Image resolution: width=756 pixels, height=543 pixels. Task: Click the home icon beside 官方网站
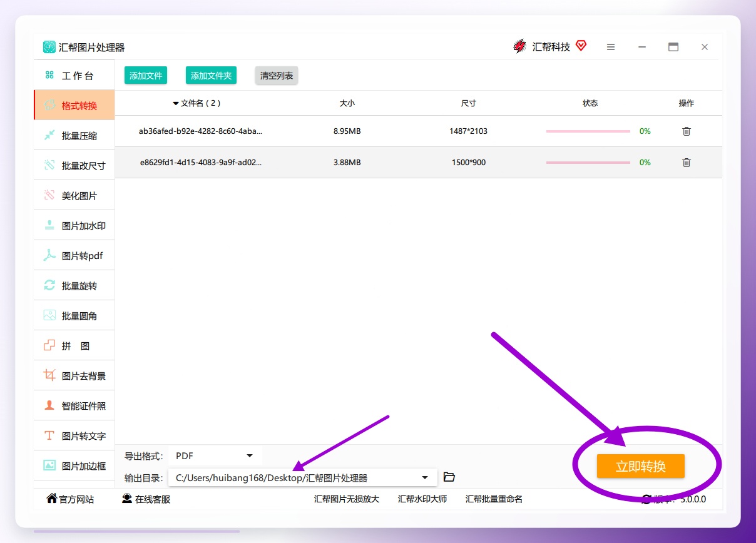pos(52,499)
